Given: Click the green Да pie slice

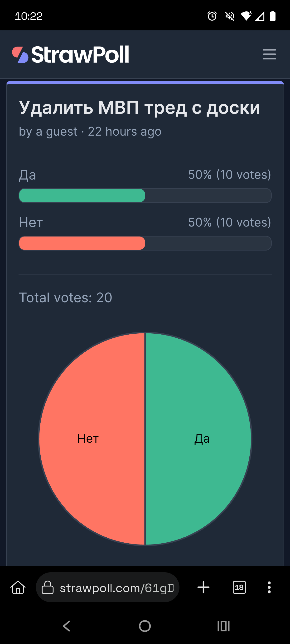Looking at the screenshot, I should 198,439.
